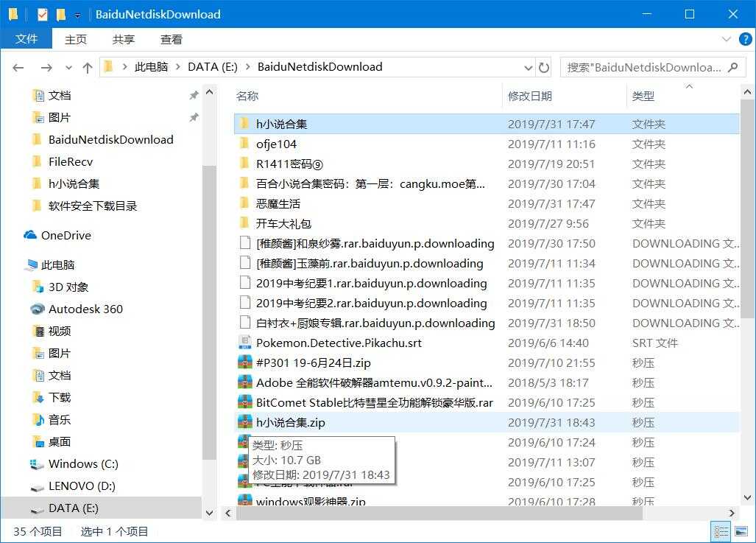Screen dimensions: 756x543
Task: Open the 文件 menu tab
Action: tap(26, 39)
